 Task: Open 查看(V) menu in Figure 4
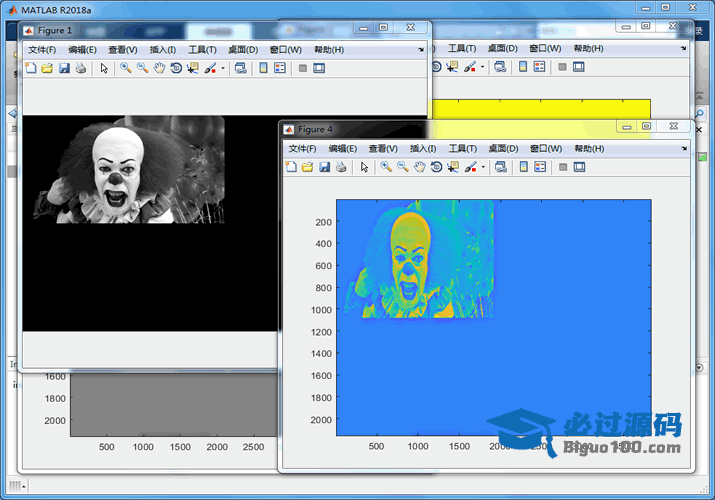click(383, 149)
